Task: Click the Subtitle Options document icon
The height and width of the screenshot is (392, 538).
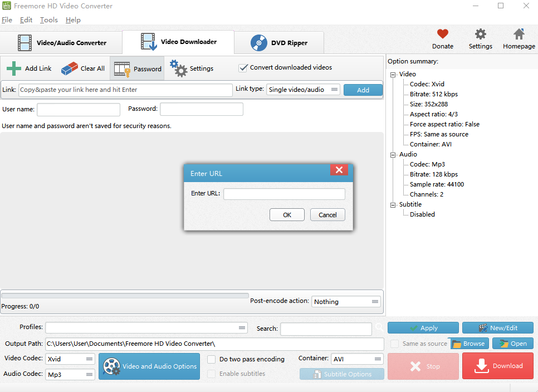Action: [317, 374]
